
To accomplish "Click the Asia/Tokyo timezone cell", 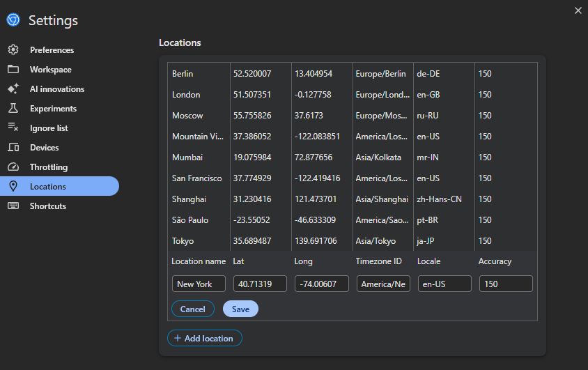I will 376,241.
